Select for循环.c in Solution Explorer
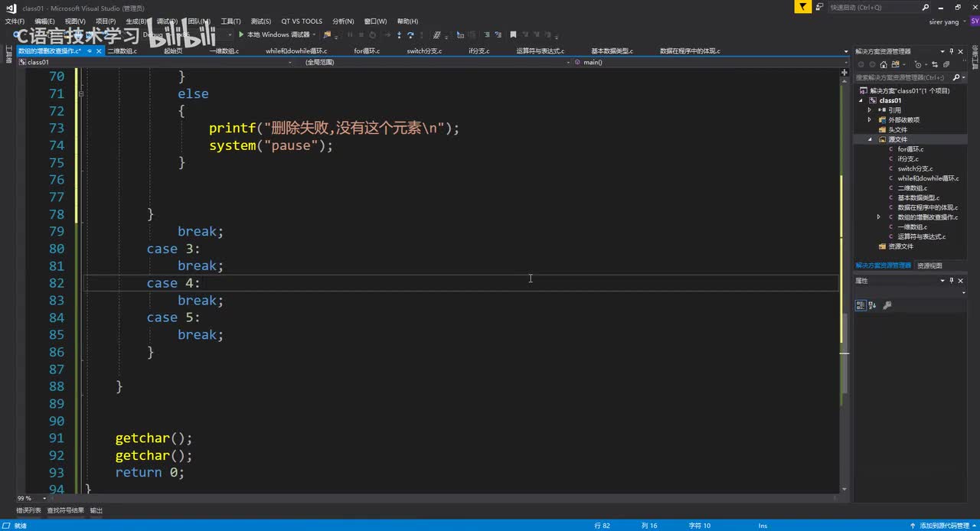This screenshot has width=980, height=531. coord(910,149)
